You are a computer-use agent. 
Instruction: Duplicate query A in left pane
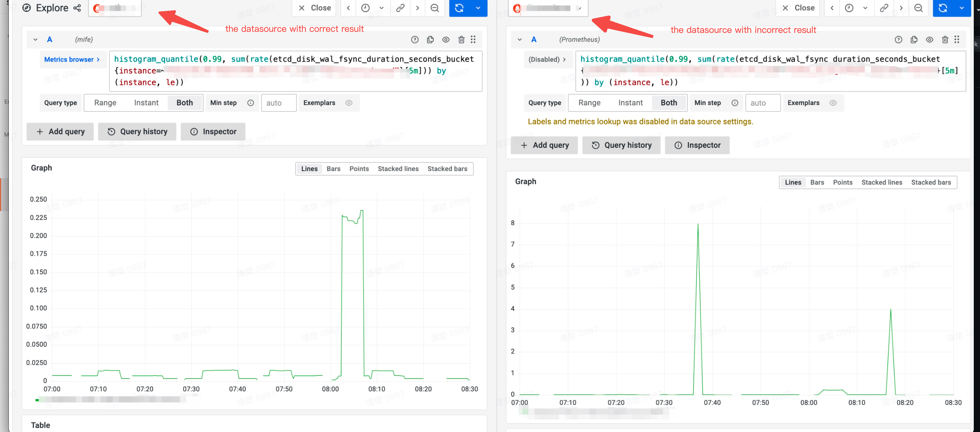(x=430, y=39)
